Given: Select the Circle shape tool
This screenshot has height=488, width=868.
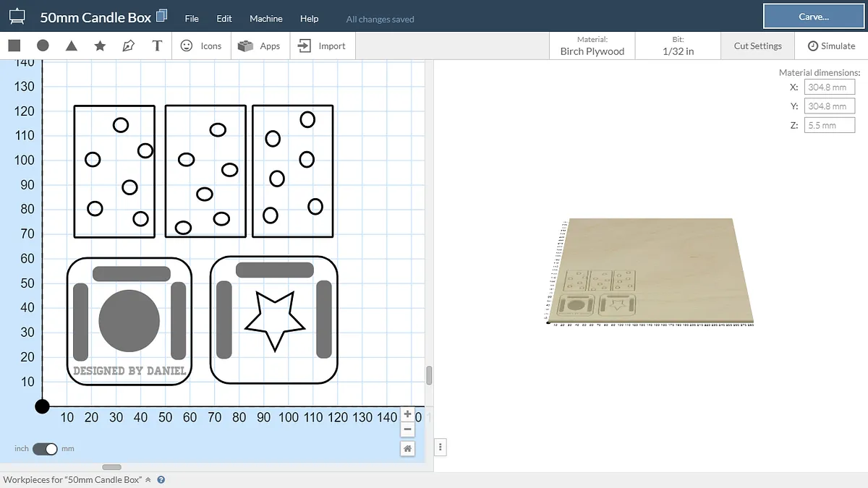Looking at the screenshot, I should point(43,46).
